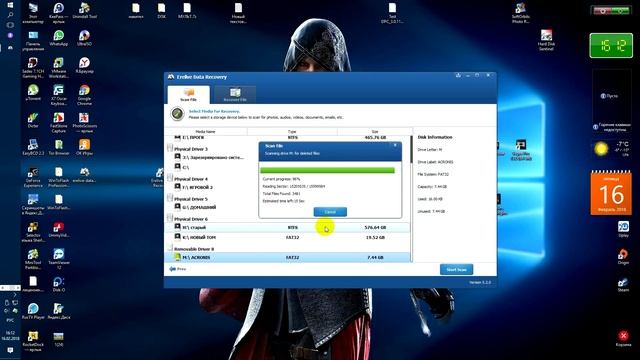
Task: Click the Size column header
Action: [375, 131]
